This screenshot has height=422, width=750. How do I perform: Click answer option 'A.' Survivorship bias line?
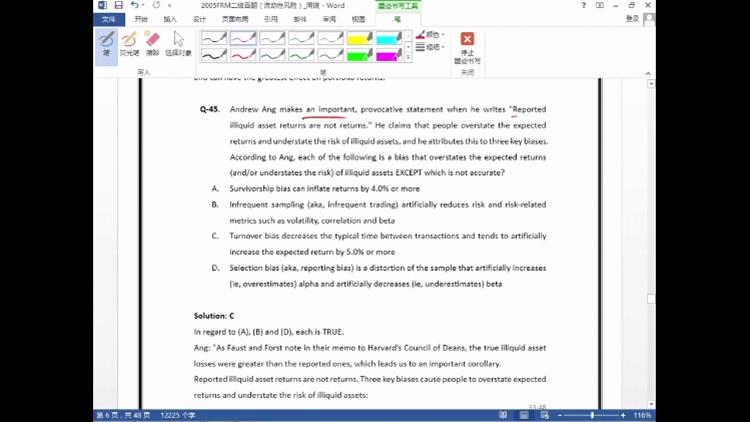316,189
